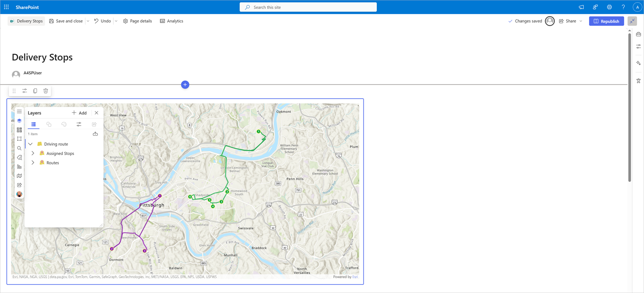Expand the Assigned Stops layer

tap(33, 153)
